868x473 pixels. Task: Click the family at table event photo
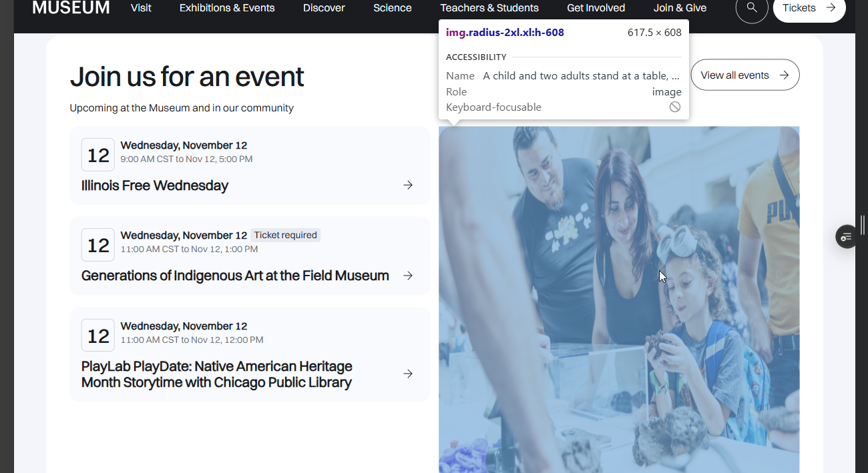(619, 300)
